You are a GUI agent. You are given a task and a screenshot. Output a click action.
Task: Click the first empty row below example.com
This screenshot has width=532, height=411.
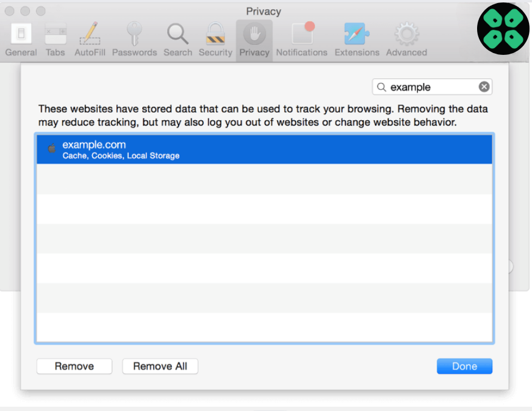tap(264, 179)
